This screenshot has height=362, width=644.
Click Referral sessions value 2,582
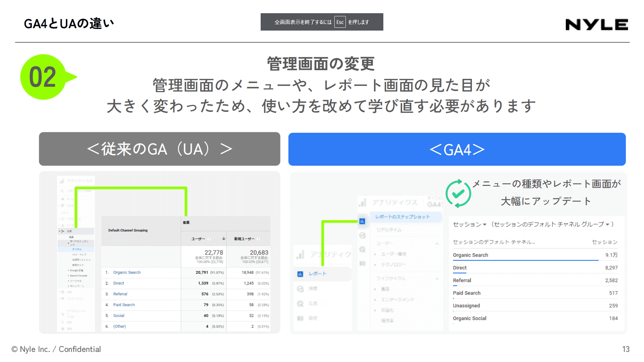(611, 280)
